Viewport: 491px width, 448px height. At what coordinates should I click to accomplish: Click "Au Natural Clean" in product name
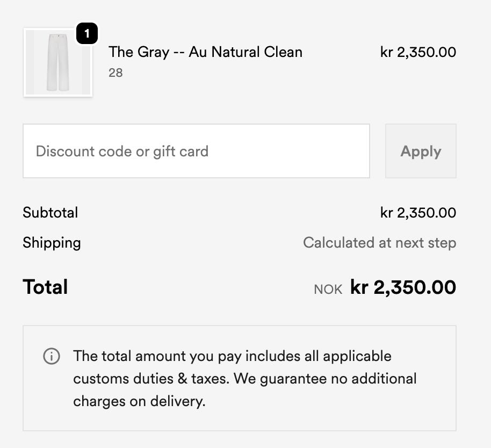[x=245, y=52]
